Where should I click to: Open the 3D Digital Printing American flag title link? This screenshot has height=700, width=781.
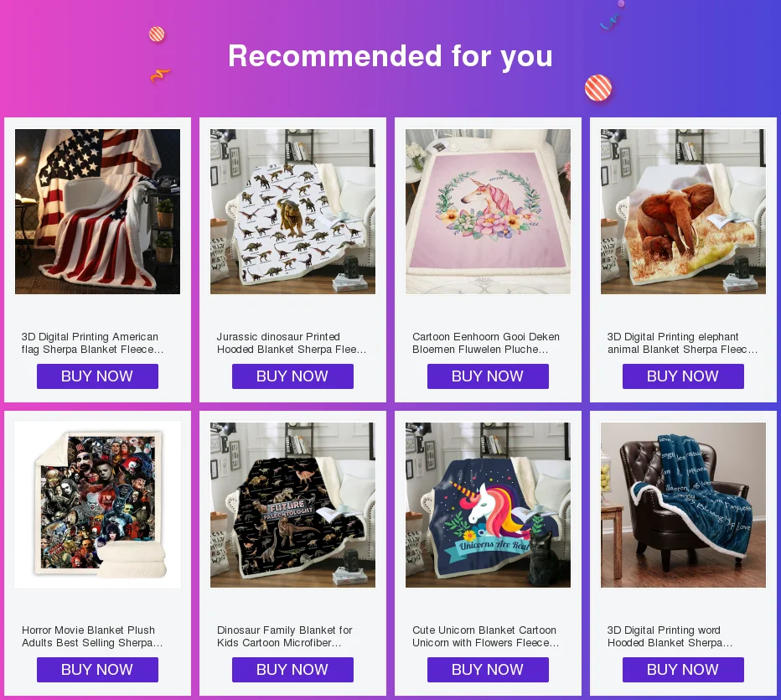coord(93,343)
